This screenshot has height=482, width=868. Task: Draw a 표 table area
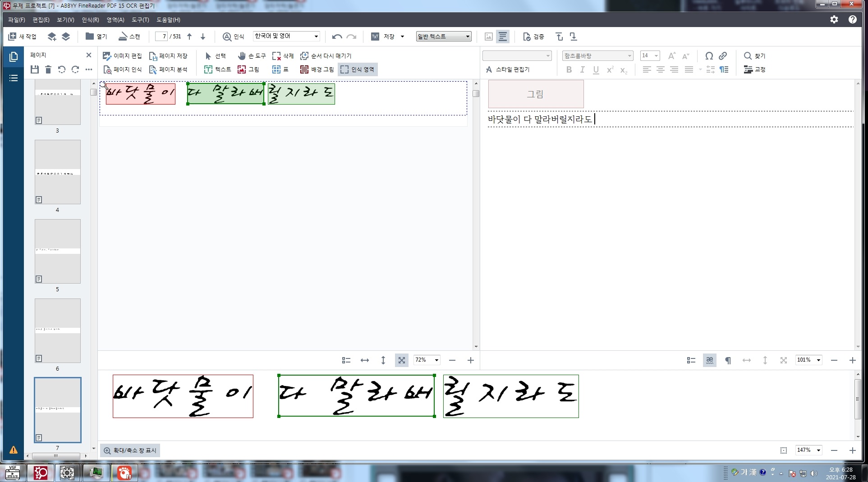[280, 69]
